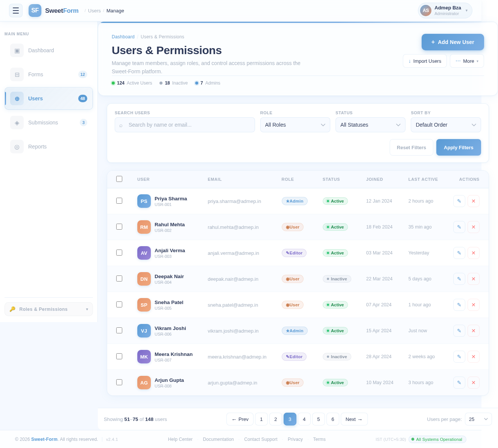
Task: Select Rahul Mehta's row checkbox
Action: point(119,227)
